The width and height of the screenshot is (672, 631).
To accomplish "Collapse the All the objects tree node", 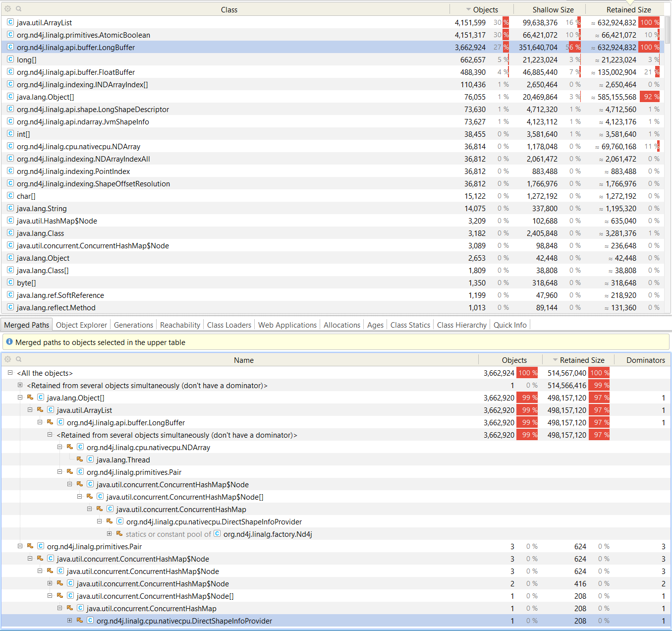I will (x=9, y=372).
